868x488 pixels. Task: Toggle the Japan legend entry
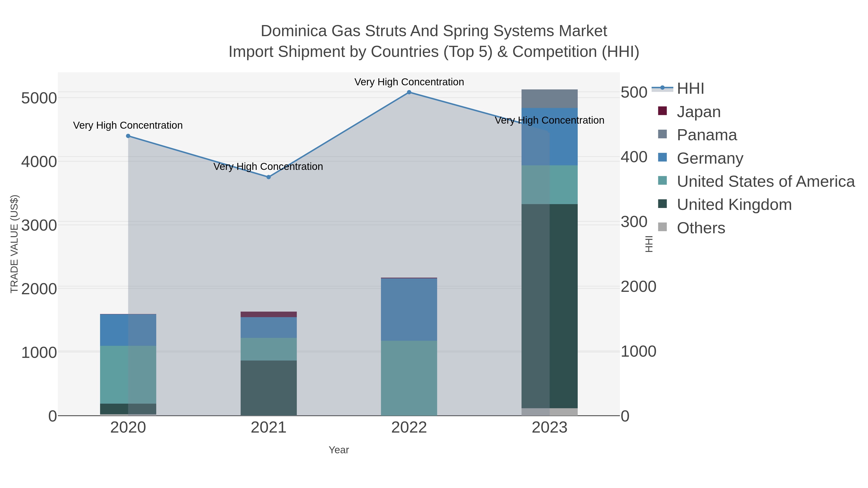[689, 112]
